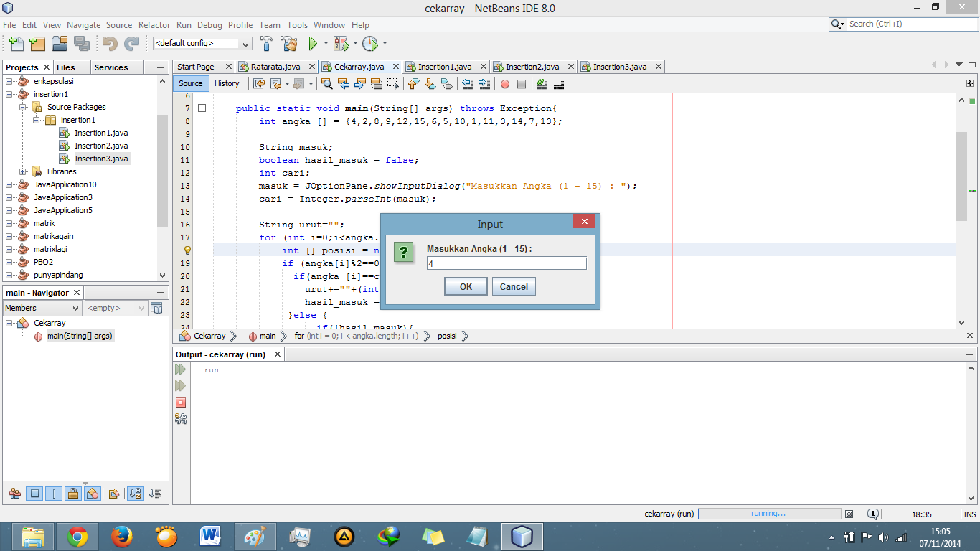Clean and Build the project with the broom-hammer icon

[x=290, y=43]
